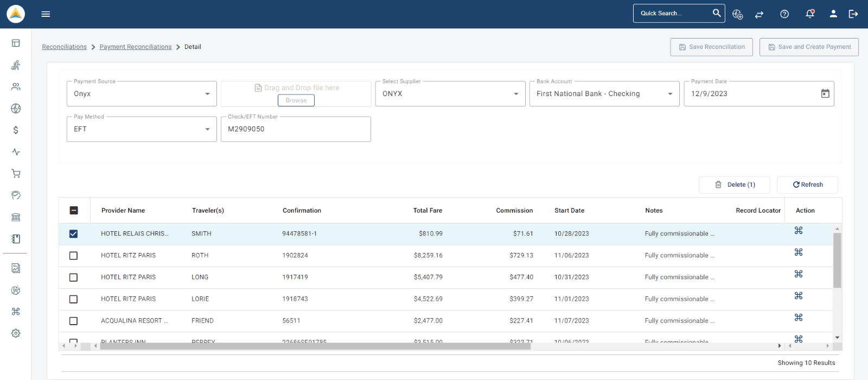Viewport: 868px width, 380px height.
Task: Open the Bank Account dropdown
Action: point(604,94)
